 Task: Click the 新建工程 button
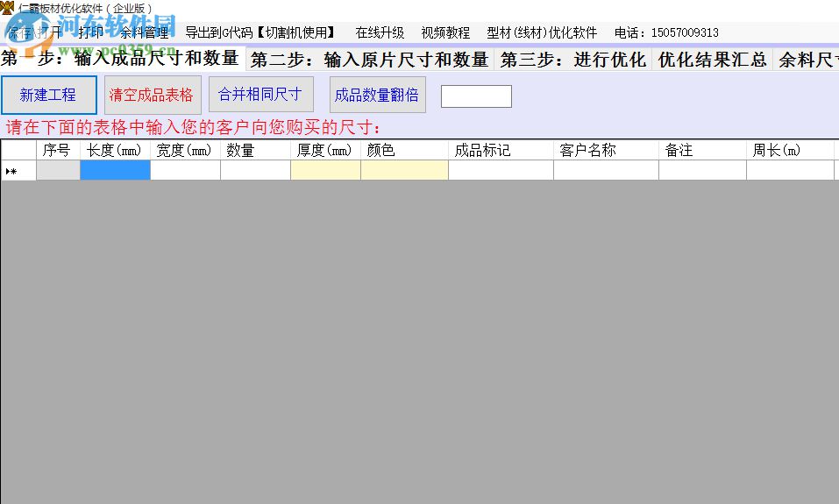click(x=49, y=95)
